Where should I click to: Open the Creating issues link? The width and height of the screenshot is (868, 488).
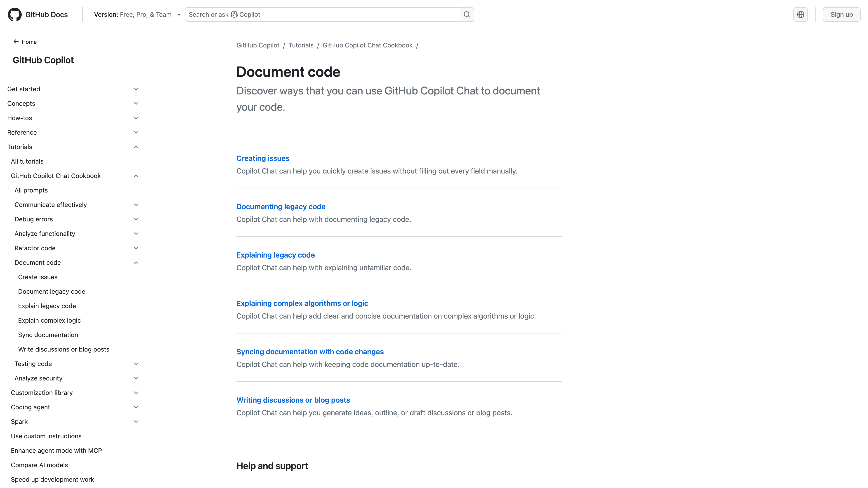click(x=262, y=158)
